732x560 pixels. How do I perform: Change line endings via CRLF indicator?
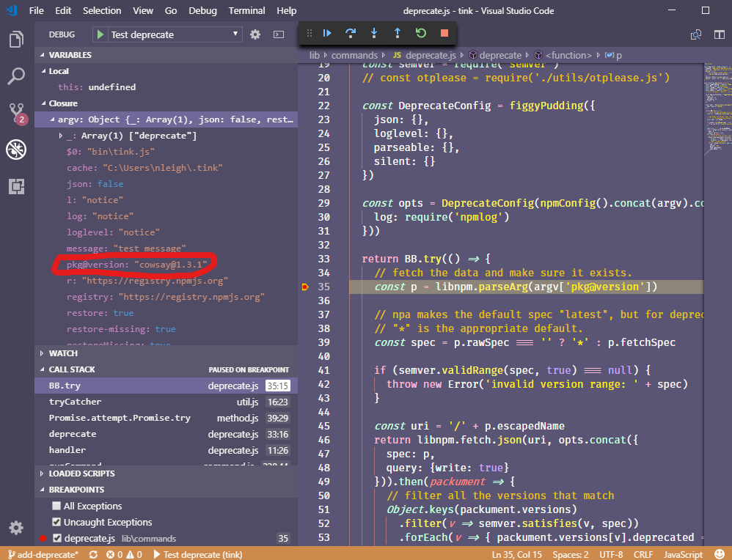(x=643, y=554)
